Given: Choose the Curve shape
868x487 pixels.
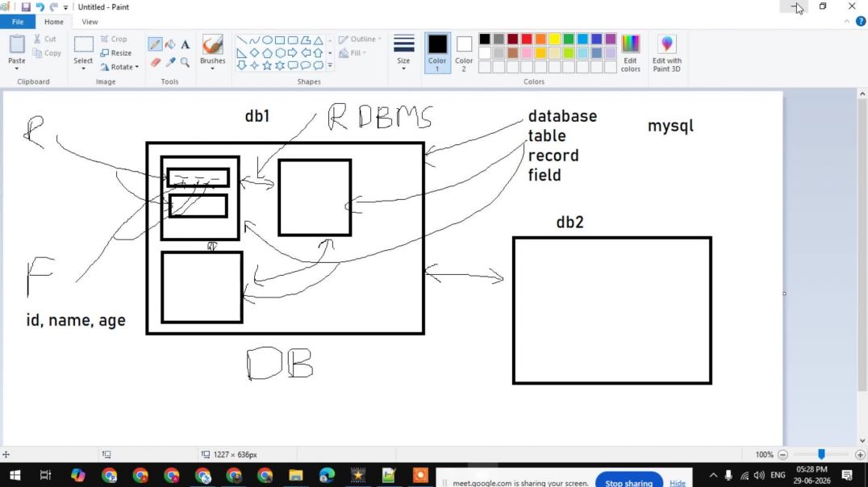Looking at the screenshot, I should [254, 40].
